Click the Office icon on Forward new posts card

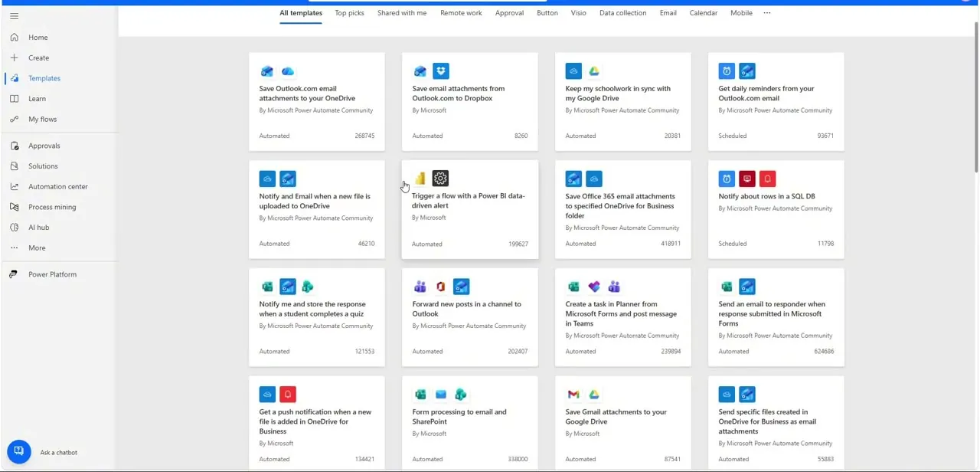[x=440, y=287]
